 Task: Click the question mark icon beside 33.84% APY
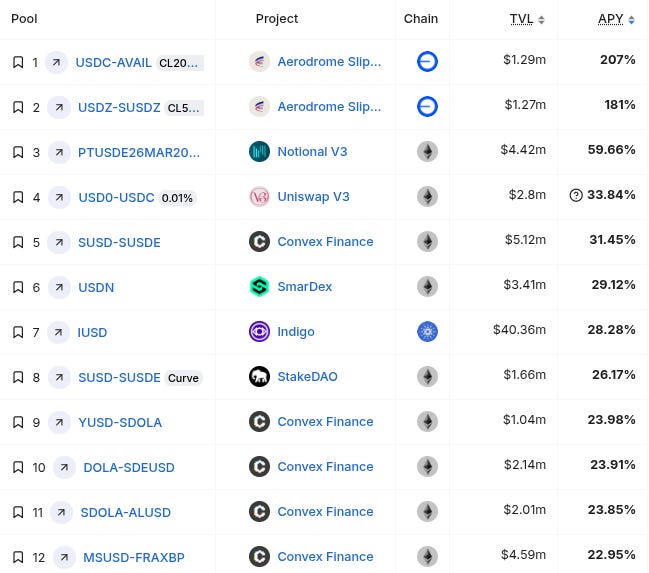click(x=576, y=195)
